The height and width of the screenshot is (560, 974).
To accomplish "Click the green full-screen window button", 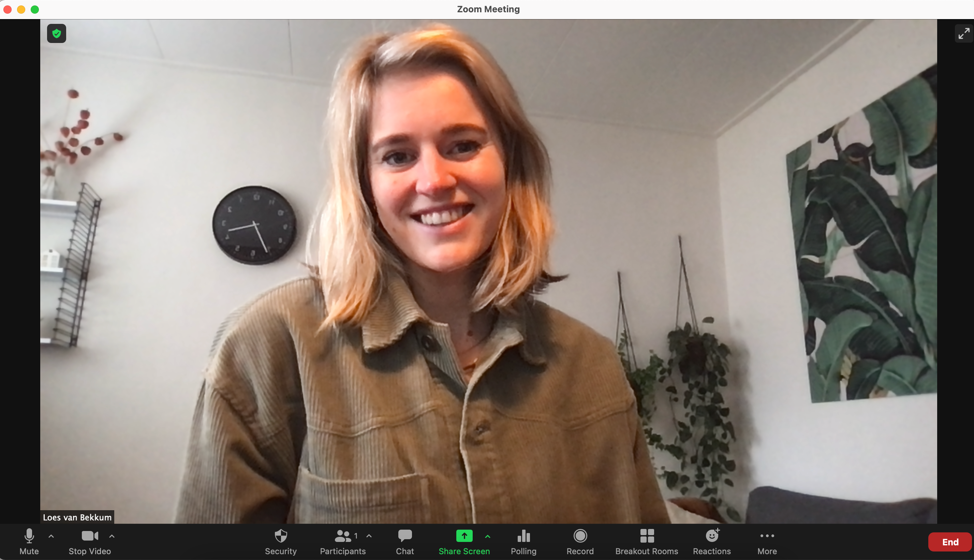I will [35, 9].
